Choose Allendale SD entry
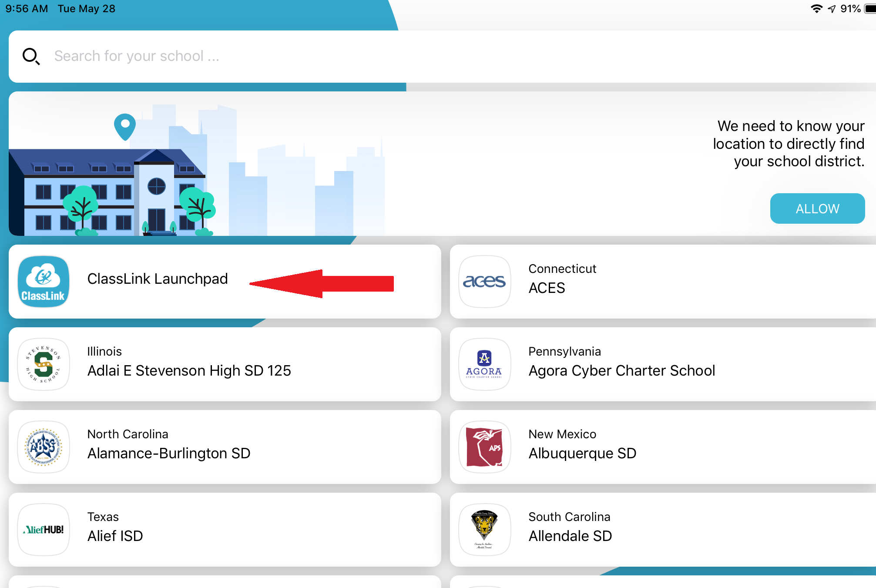Screen dimensions: 876x588 point(663,530)
